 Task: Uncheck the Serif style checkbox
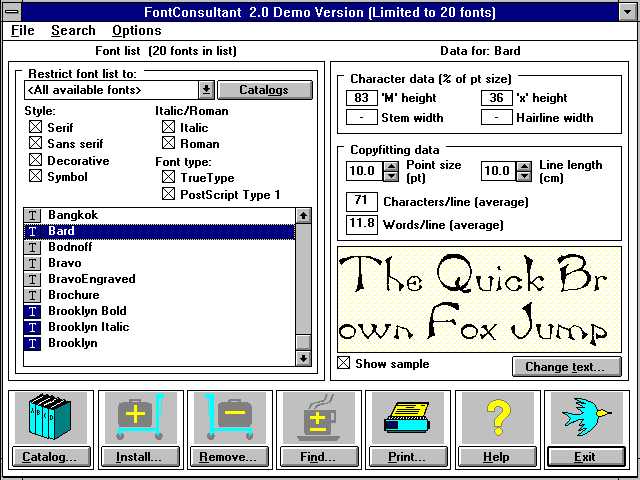36,128
